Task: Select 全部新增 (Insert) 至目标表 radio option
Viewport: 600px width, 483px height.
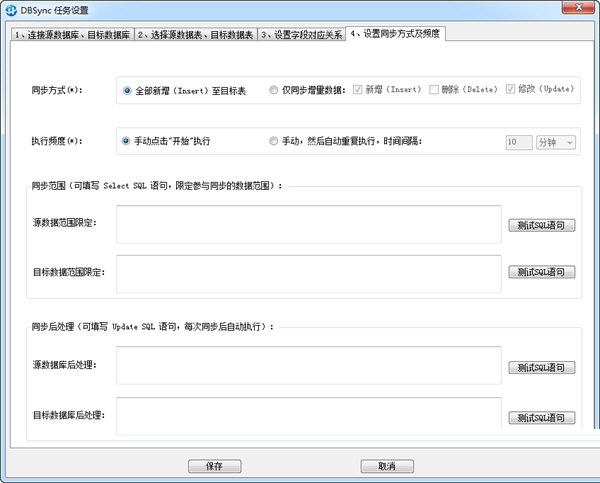Action: click(x=127, y=90)
